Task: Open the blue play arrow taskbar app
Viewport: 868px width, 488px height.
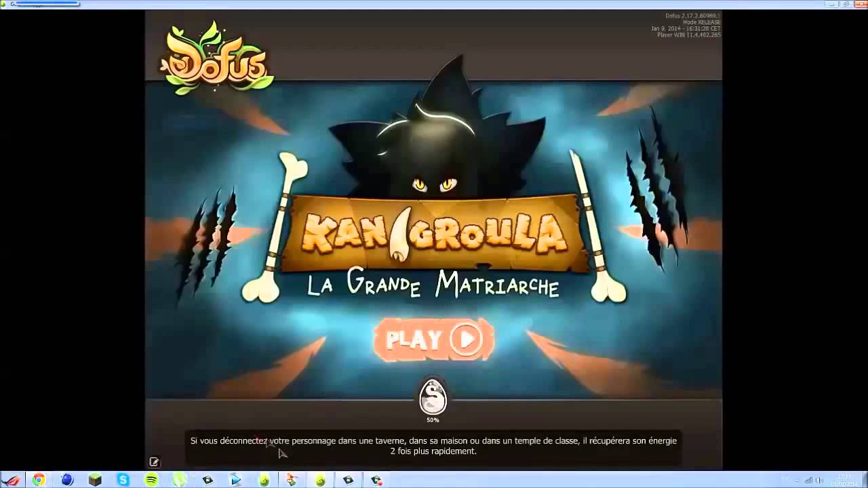Action: click(235, 480)
